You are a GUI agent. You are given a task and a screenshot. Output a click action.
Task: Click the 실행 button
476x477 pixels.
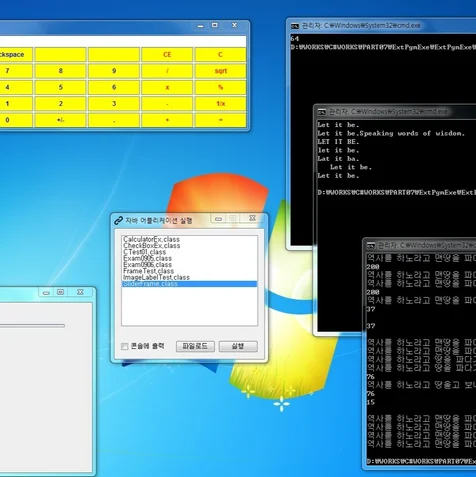pyautogui.click(x=238, y=346)
